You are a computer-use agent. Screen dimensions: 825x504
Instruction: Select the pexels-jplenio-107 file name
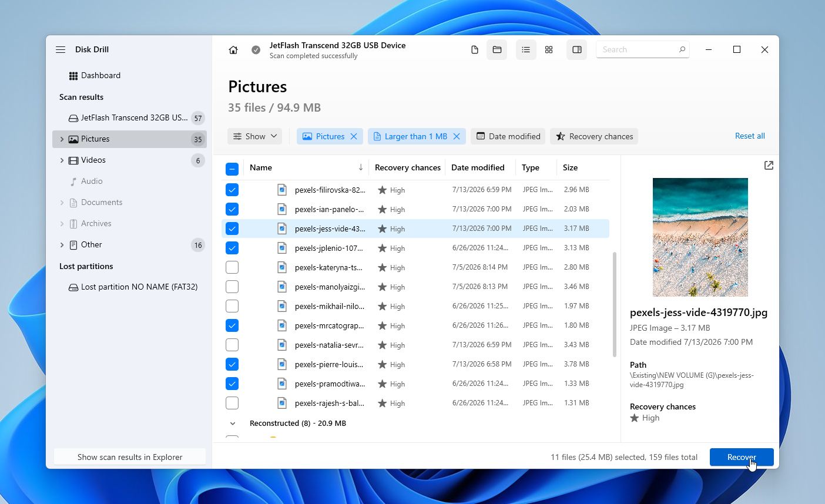(329, 248)
